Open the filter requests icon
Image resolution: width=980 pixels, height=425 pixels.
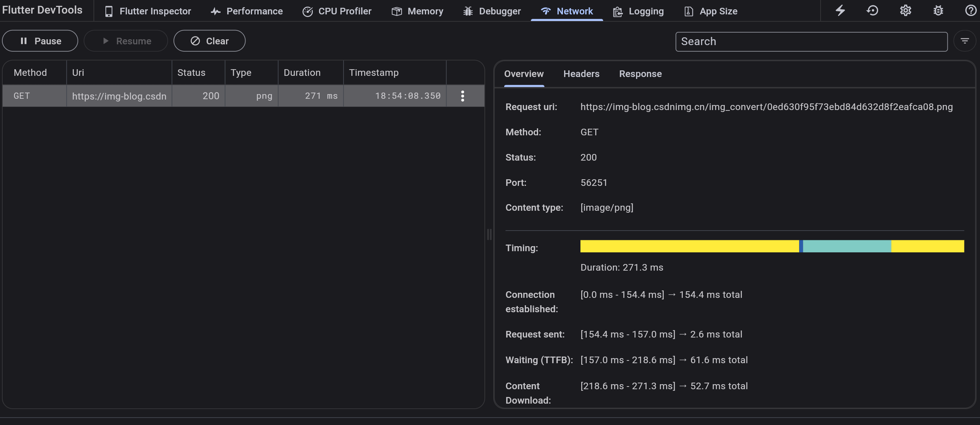tap(965, 41)
